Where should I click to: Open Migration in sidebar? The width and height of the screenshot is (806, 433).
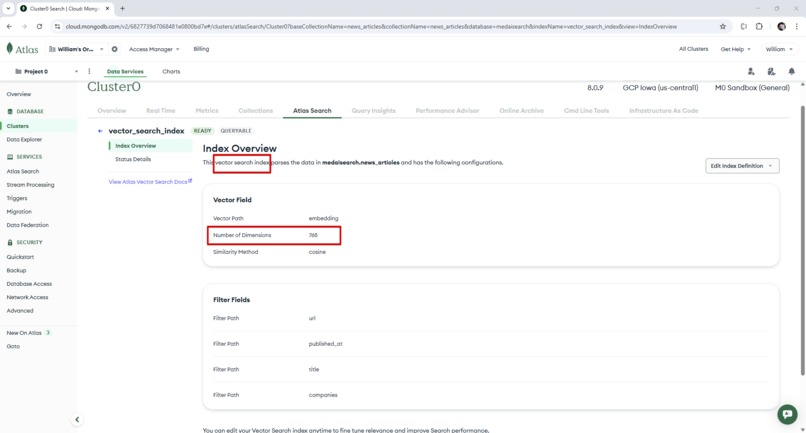(19, 211)
